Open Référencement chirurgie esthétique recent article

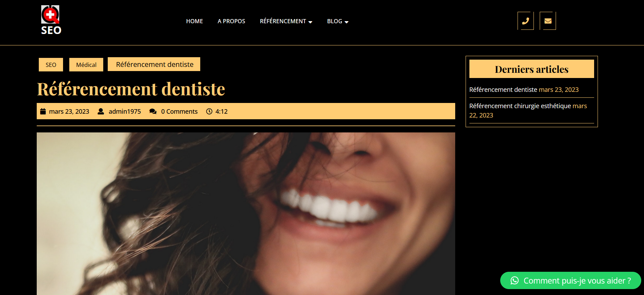click(x=520, y=106)
